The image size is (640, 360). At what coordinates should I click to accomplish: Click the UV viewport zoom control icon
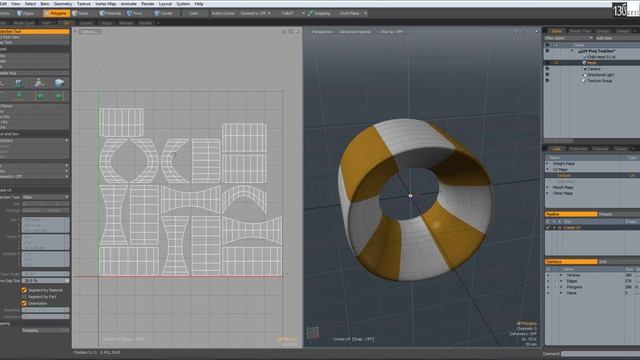pyautogui.click(x=291, y=31)
